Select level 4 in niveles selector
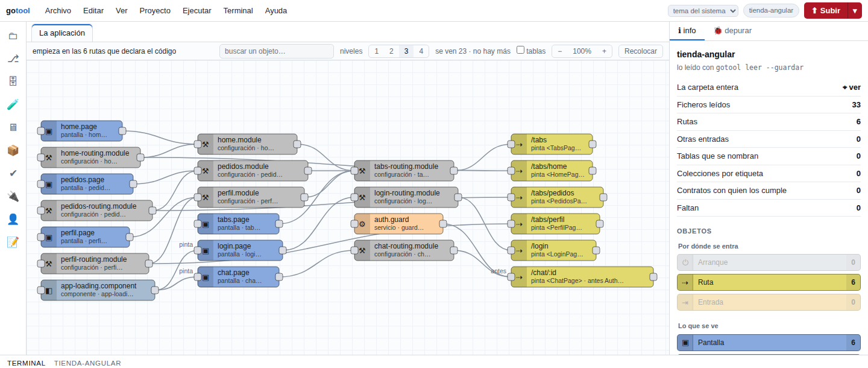 click(421, 51)
